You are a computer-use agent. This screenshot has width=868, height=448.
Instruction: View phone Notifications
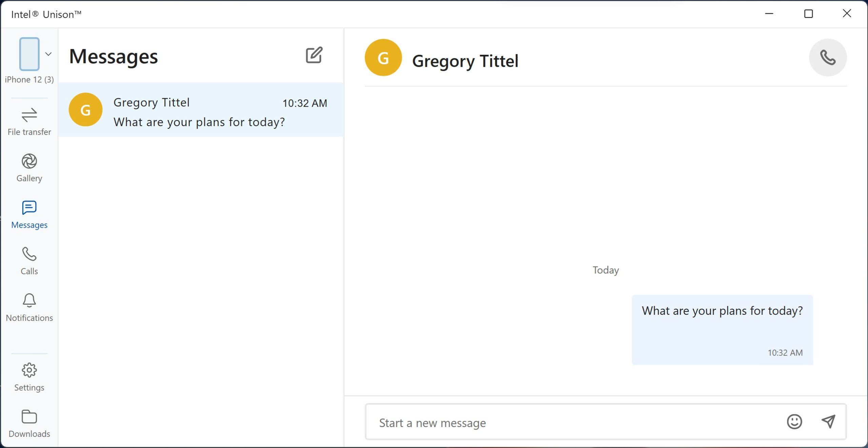click(x=29, y=306)
